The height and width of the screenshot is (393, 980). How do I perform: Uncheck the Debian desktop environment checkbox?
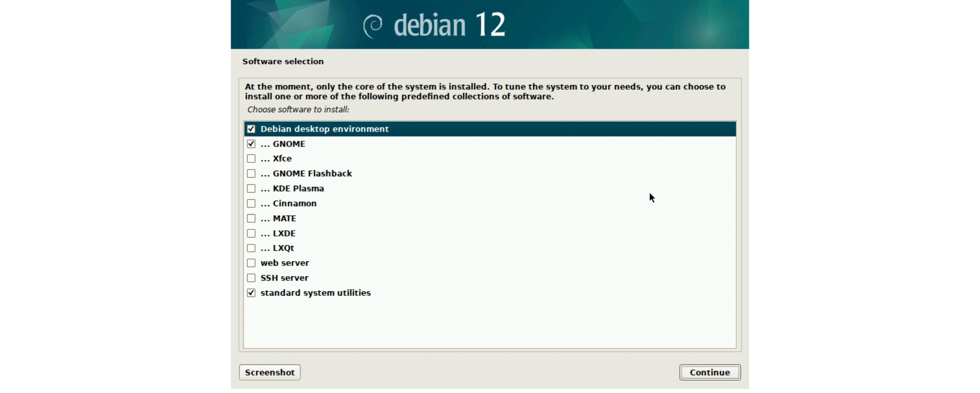pos(251,129)
